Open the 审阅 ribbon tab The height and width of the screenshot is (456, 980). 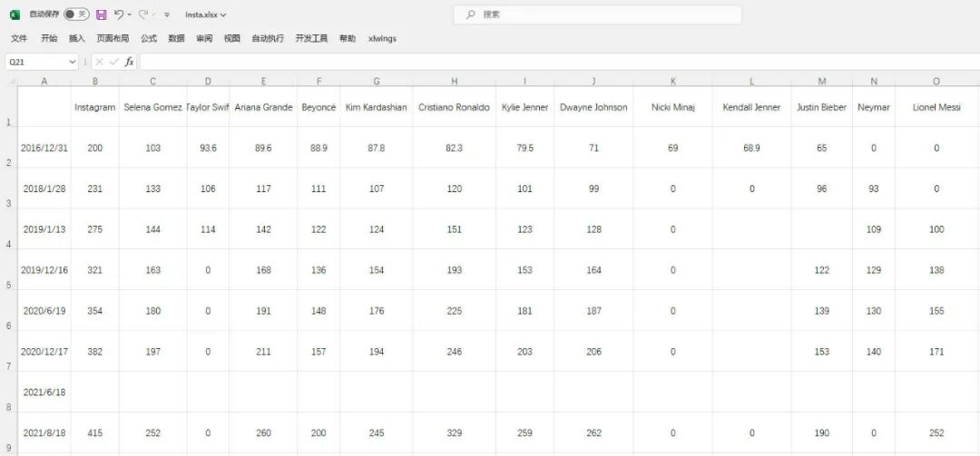point(204,39)
